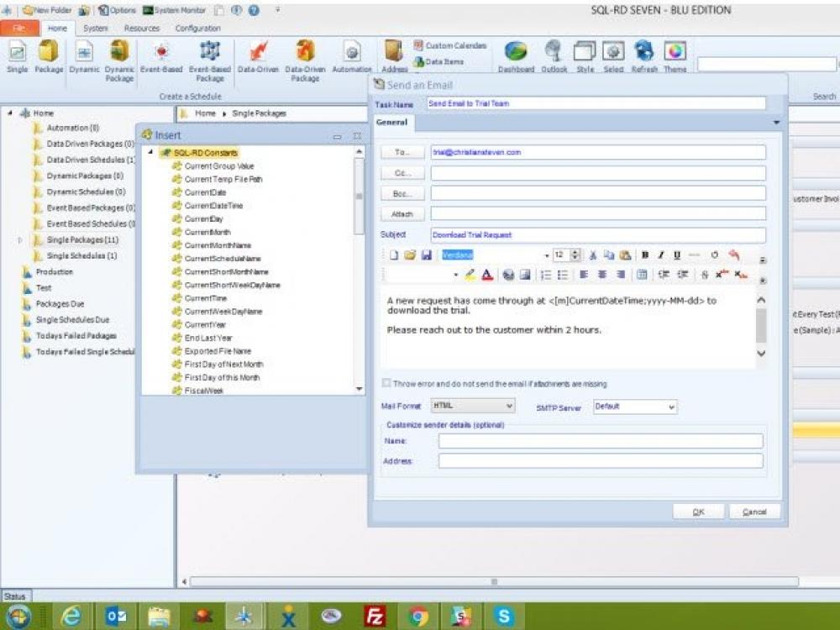Create a Data-Driven schedule
Image resolution: width=840 pixels, height=630 pixels.
257,55
